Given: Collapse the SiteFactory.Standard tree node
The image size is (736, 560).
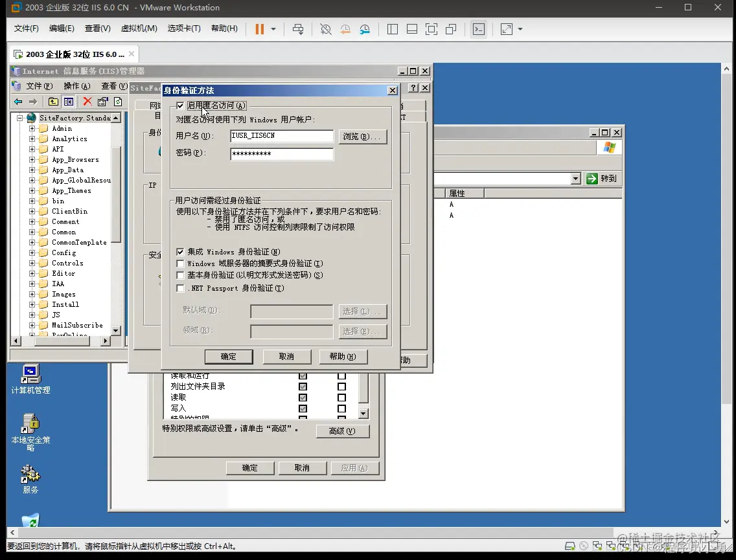Looking at the screenshot, I should pos(19,118).
